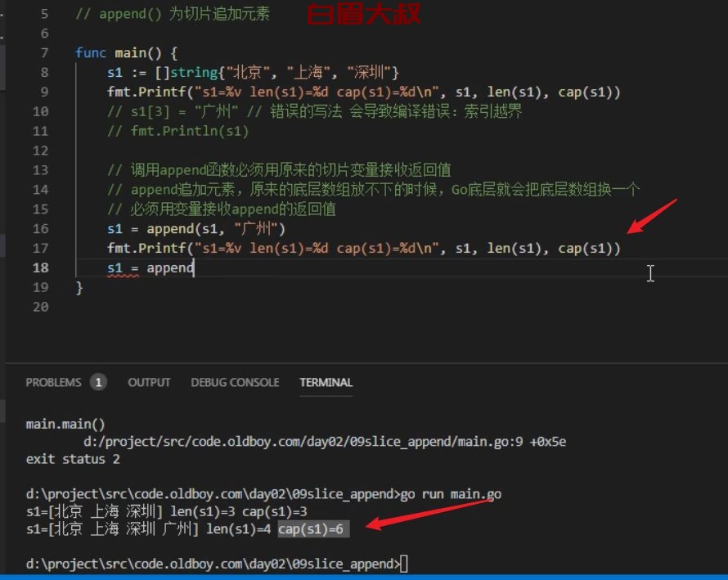Screen dimensions: 728x580
Task: Click terminal output line with cap(s1)=3
Action: click(166, 511)
